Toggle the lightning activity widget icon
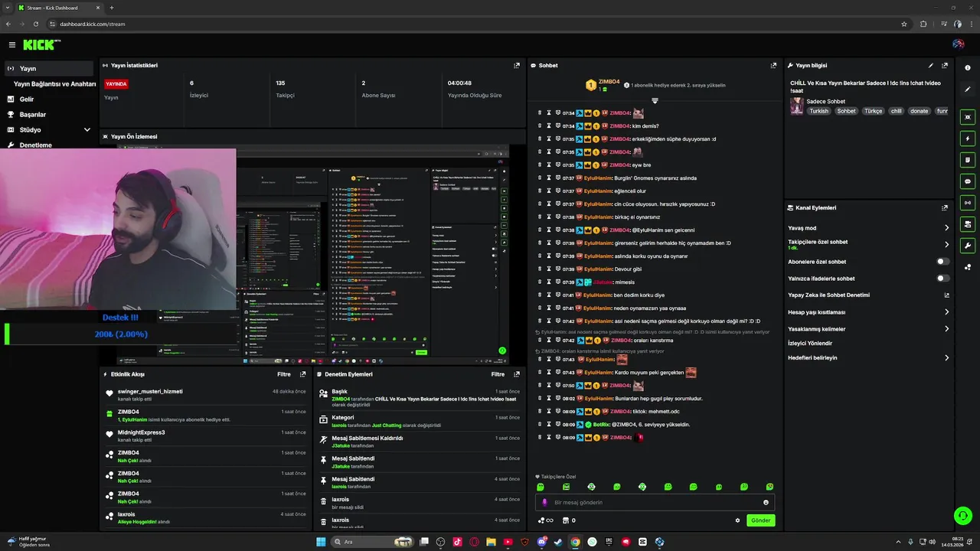980x551 pixels. 968,139
